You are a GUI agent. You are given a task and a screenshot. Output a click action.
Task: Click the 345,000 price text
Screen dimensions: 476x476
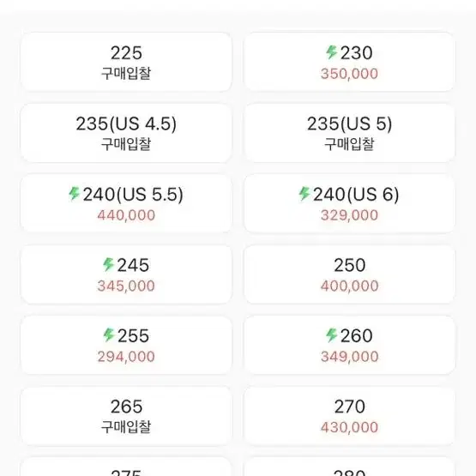(x=126, y=286)
